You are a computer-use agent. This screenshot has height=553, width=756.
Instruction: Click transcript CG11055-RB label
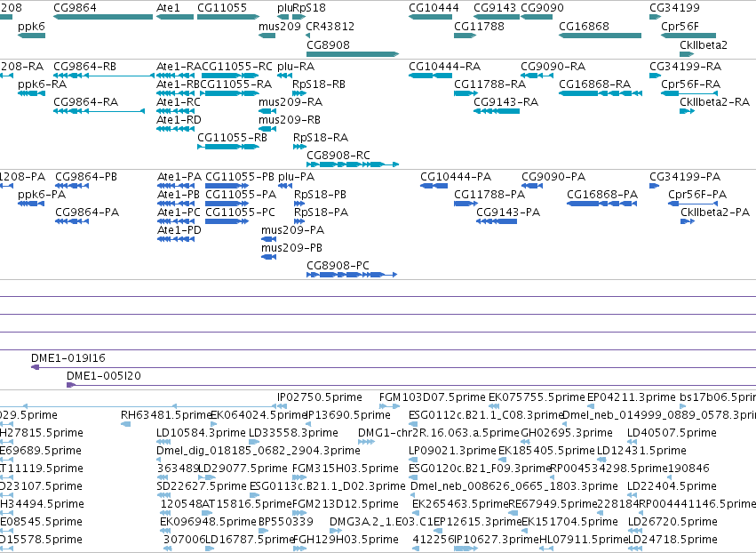coord(233,138)
